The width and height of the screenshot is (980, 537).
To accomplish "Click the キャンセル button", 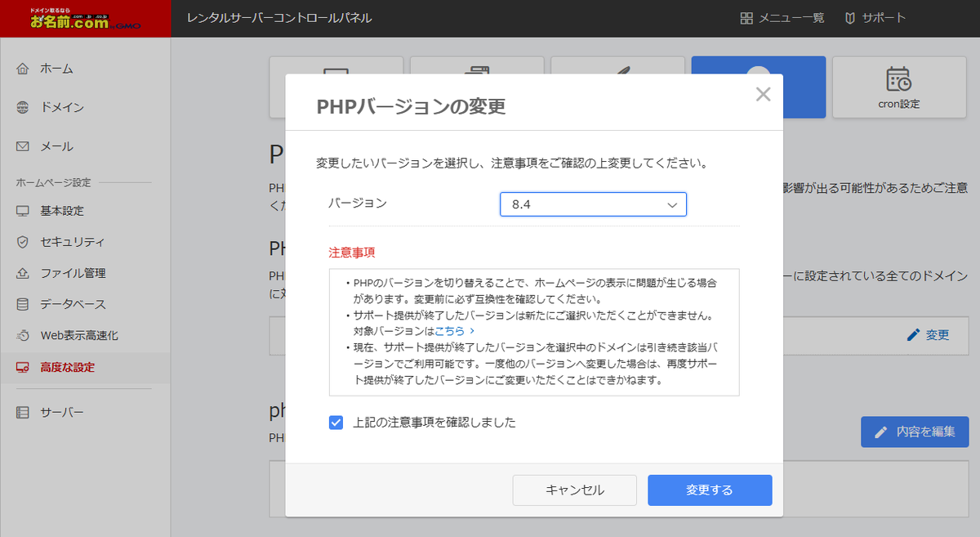I will (x=575, y=490).
